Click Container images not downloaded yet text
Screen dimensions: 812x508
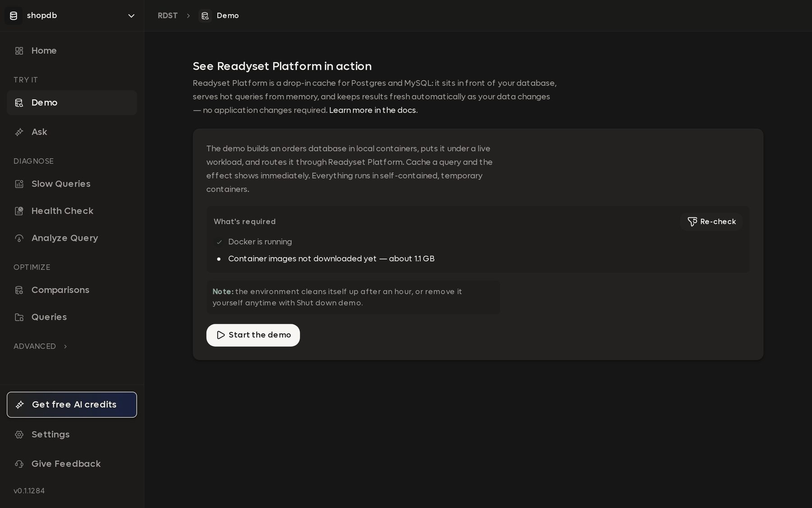click(x=331, y=259)
